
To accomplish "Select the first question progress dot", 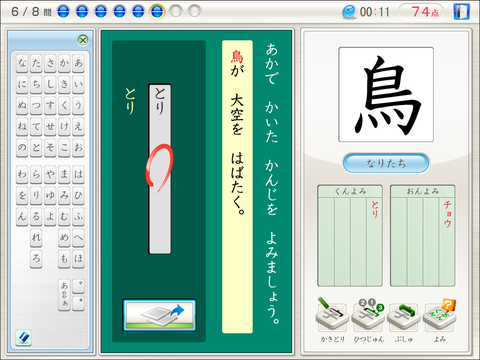I will point(63,12).
